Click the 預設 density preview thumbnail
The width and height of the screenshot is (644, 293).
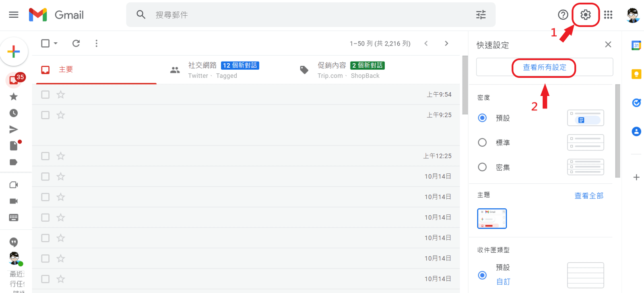tap(586, 118)
